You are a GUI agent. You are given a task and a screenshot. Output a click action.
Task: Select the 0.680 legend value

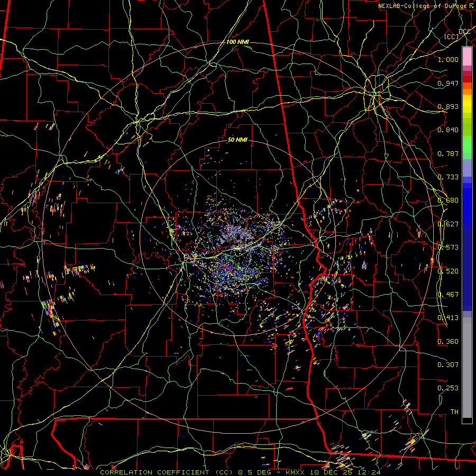(x=448, y=200)
